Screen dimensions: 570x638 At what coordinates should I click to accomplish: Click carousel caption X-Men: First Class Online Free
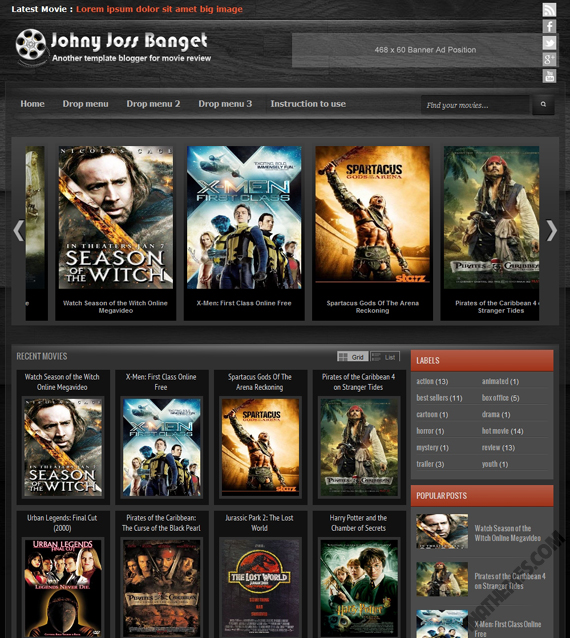(x=244, y=303)
